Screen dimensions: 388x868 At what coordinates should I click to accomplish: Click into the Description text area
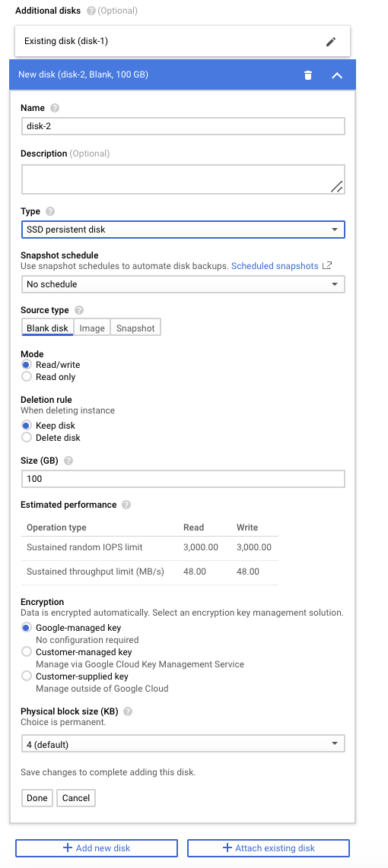pyautogui.click(x=183, y=179)
